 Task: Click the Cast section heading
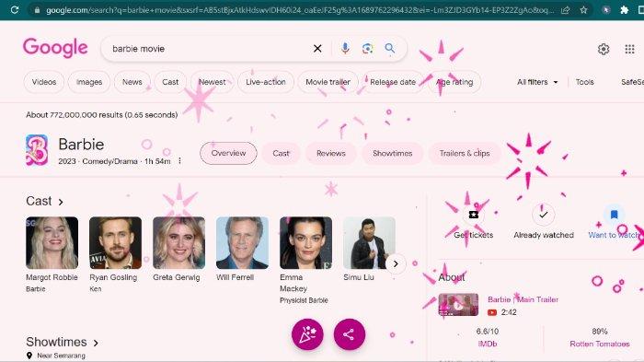[39, 201]
